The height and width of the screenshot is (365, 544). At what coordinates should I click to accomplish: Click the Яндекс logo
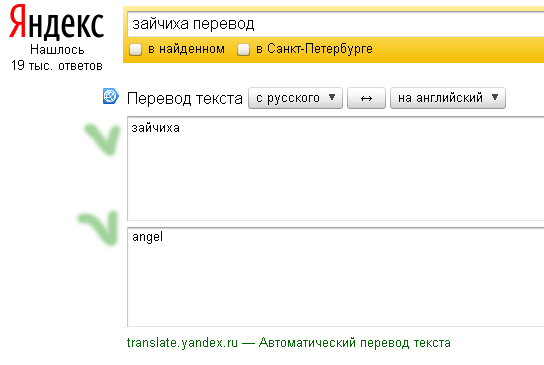57,22
